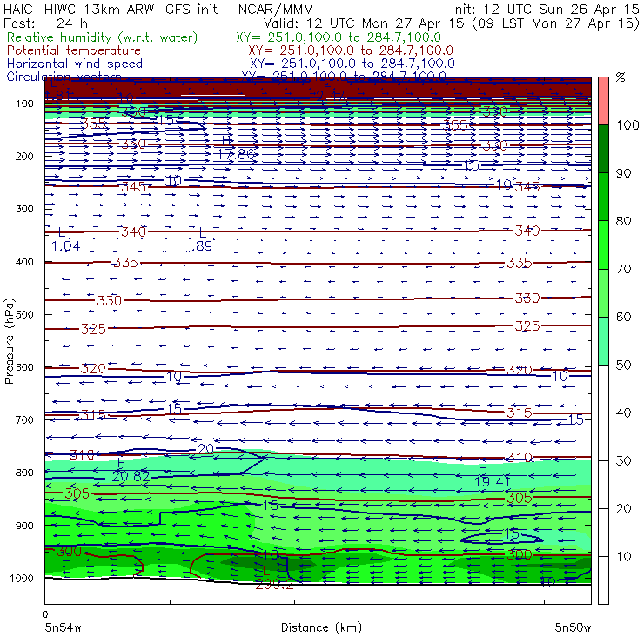Click the 'Pressure (hPa)' axis title
This screenshot has width=644, height=644.
[9, 341]
